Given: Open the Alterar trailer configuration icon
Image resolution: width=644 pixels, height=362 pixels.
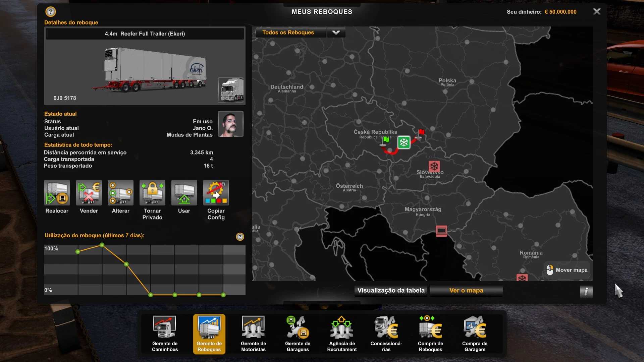Looking at the screenshot, I should pyautogui.click(x=121, y=193).
